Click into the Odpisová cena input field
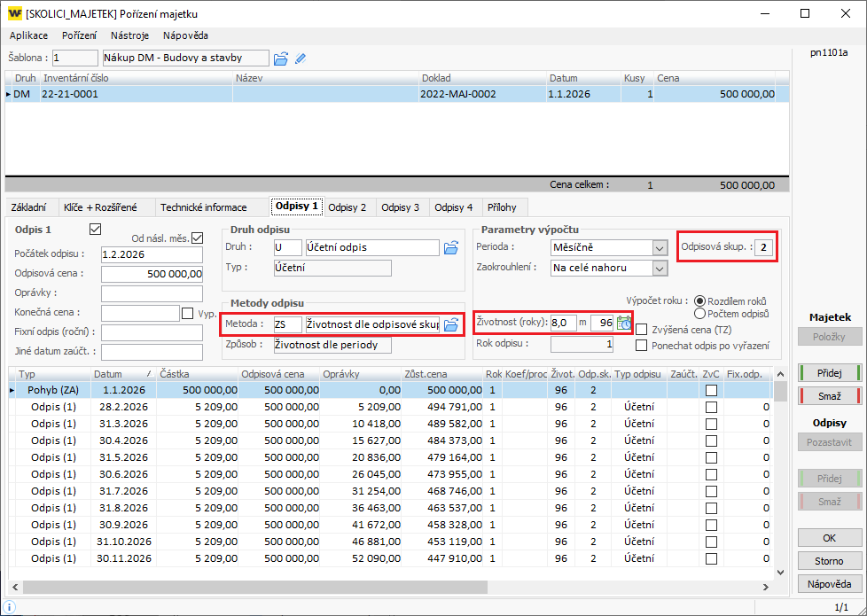 tap(152, 275)
